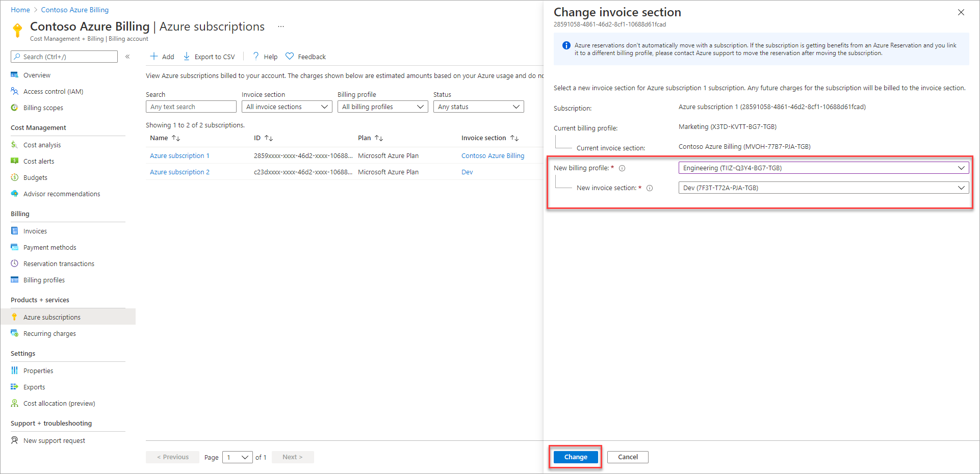980x474 pixels.
Task: Click the info icon next to New billing profile
Action: pos(622,168)
